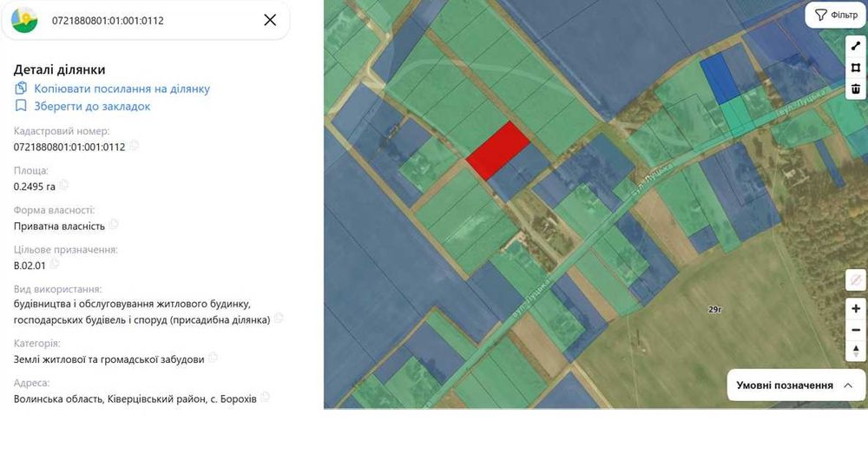Screen dimensions: 868x474
Task: Copy the land category value
Action: point(213,358)
